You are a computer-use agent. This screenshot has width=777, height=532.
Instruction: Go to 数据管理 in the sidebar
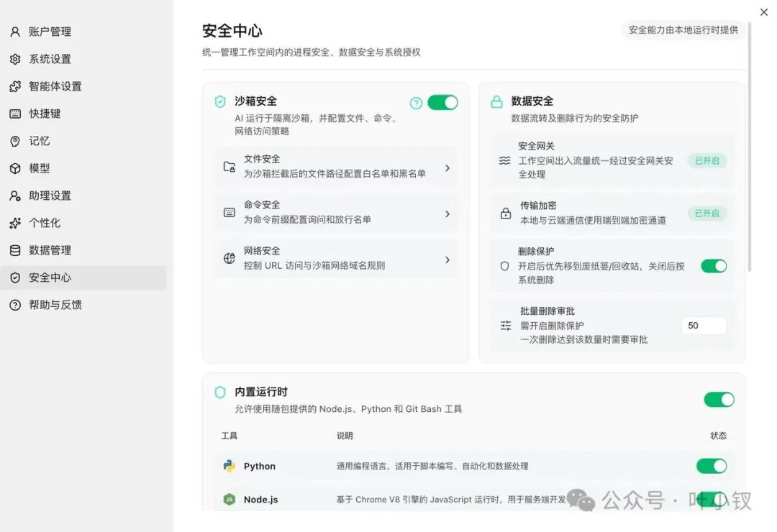83,250
